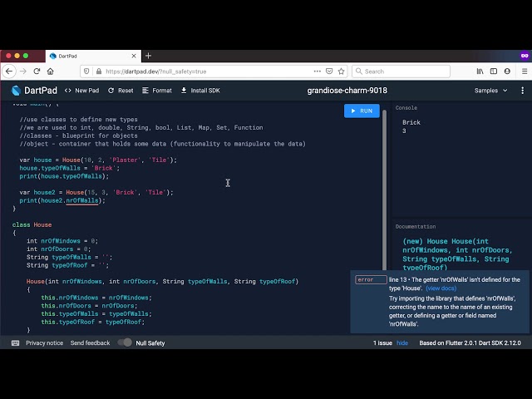Click Install SDK
This screenshot has height=399, width=532.
[x=200, y=91]
